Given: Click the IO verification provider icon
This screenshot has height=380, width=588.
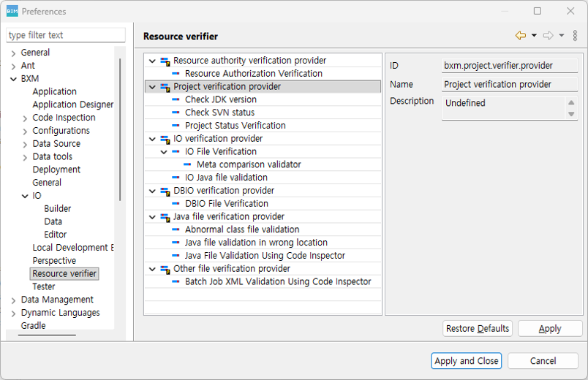Looking at the screenshot, I should 165,139.
